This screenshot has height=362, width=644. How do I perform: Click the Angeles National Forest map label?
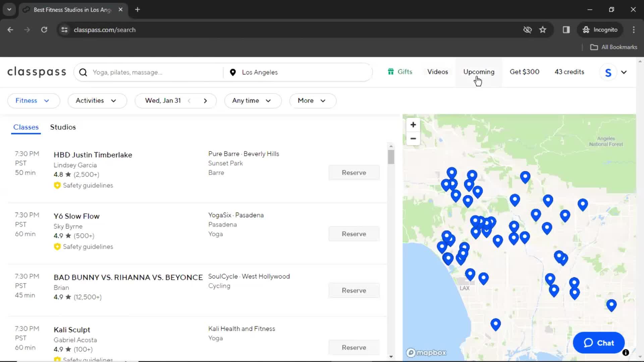(606, 141)
